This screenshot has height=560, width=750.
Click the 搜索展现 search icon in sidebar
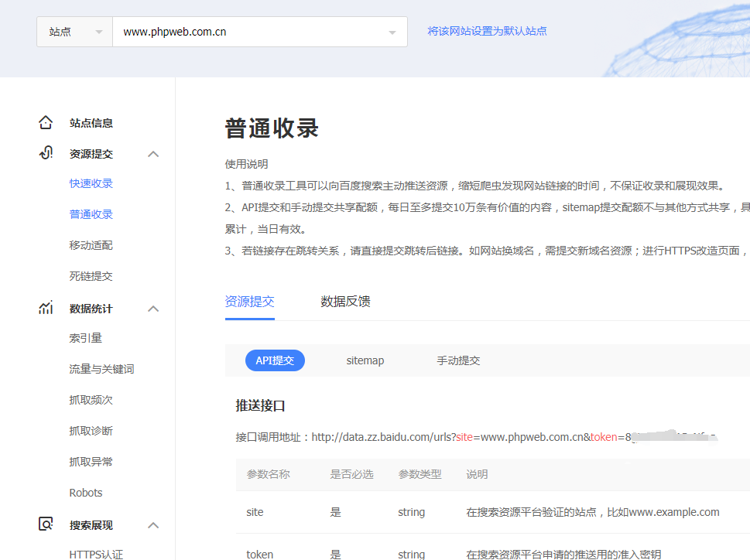tap(46, 524)
